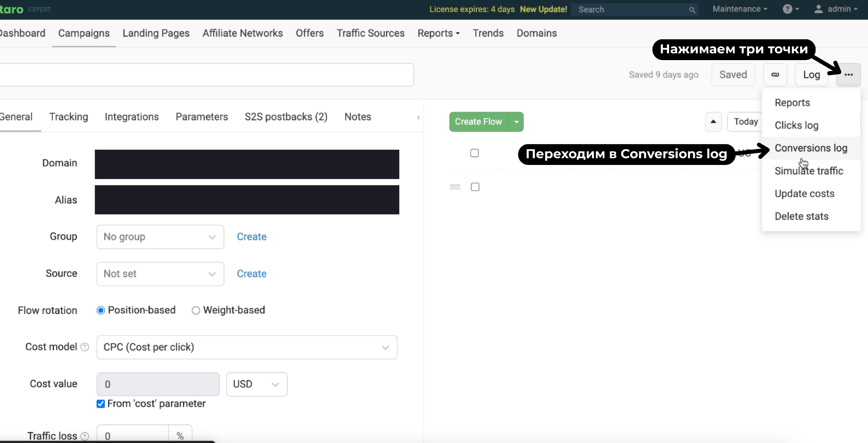Click the flow drag handle icon

click(455, 187)
